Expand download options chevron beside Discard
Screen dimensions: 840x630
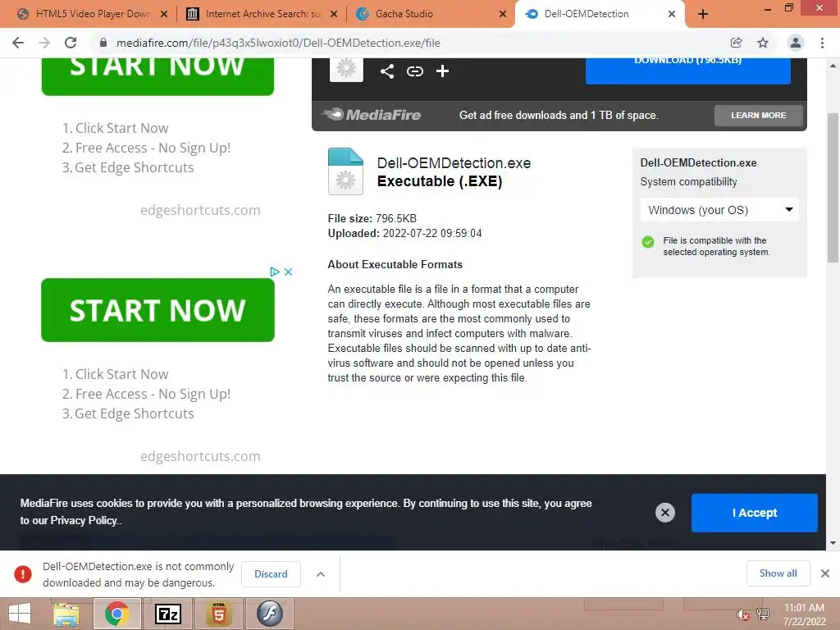pos(321,574)
